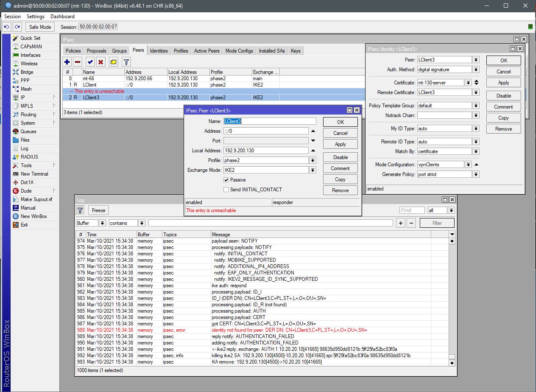This screenshot has width=536, height=392.
Task: Switch to the Policies tab
Action: point(73,51)
